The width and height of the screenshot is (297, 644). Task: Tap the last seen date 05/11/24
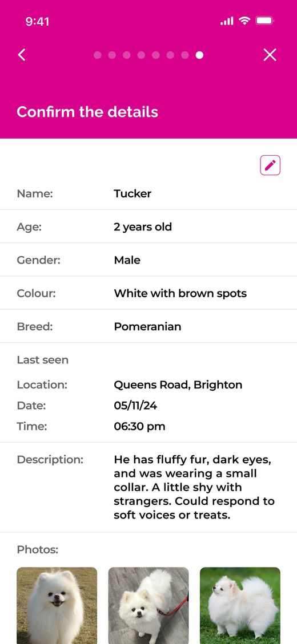click(x=135, y=406)
